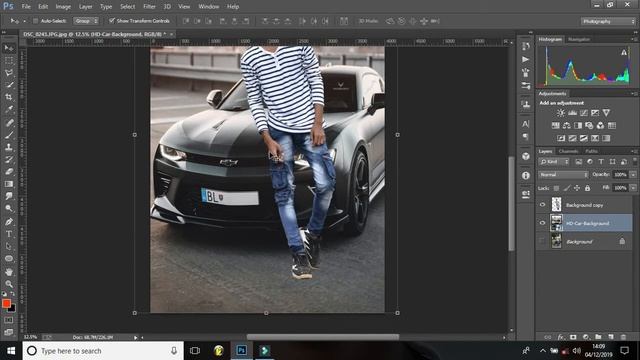Select the History Brush tool
The height and width of the screenshot is (360, 640).
[x=9, y=159]
